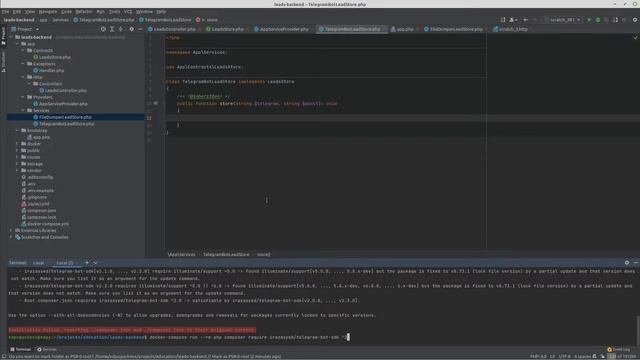Open the VCS menu
Image resolution: width=640 pixels, height=360 pixels.
128,12
